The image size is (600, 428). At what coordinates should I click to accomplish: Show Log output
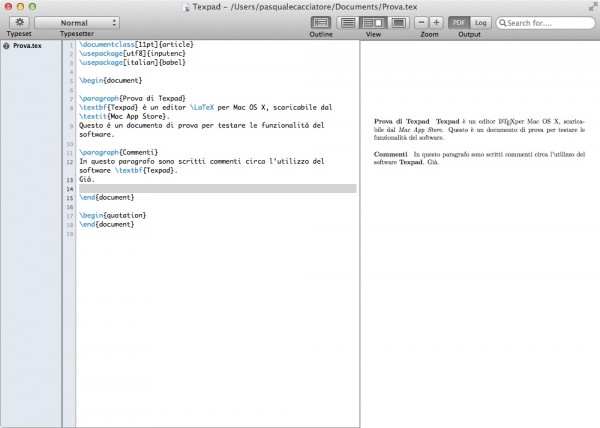tap(481, 23)
